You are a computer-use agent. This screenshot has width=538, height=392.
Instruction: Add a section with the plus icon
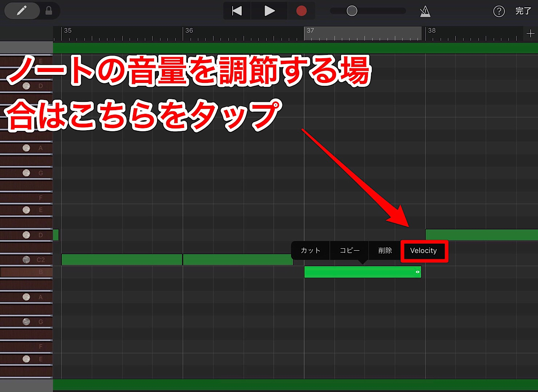point(530,33)
